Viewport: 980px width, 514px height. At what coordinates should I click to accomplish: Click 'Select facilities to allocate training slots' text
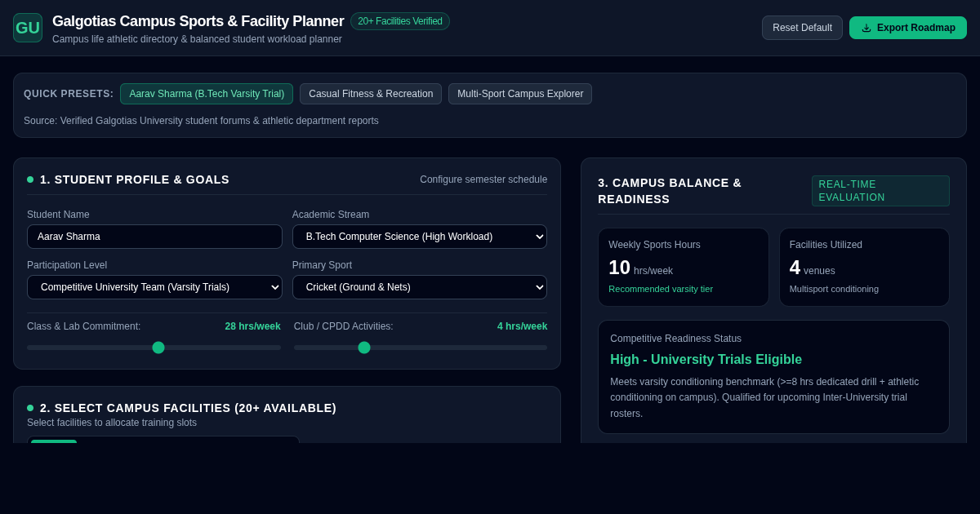coord(112,423)
